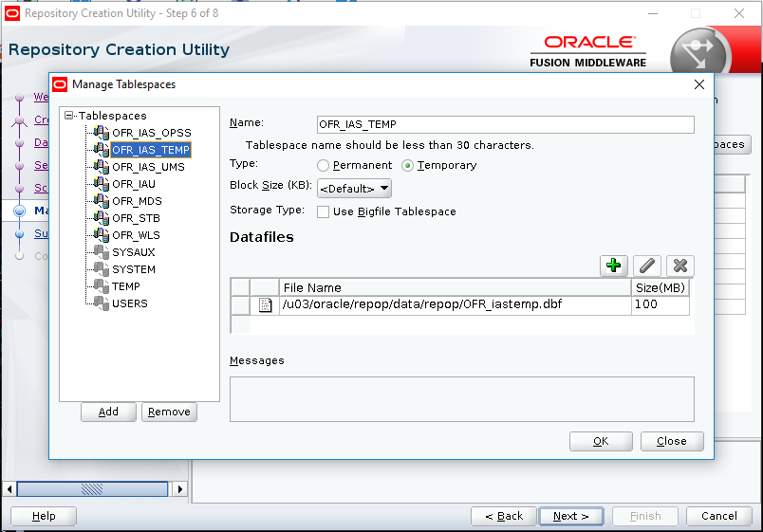Click the X delete datafile icon
The image size is (763, 532).
click(679, 266)
